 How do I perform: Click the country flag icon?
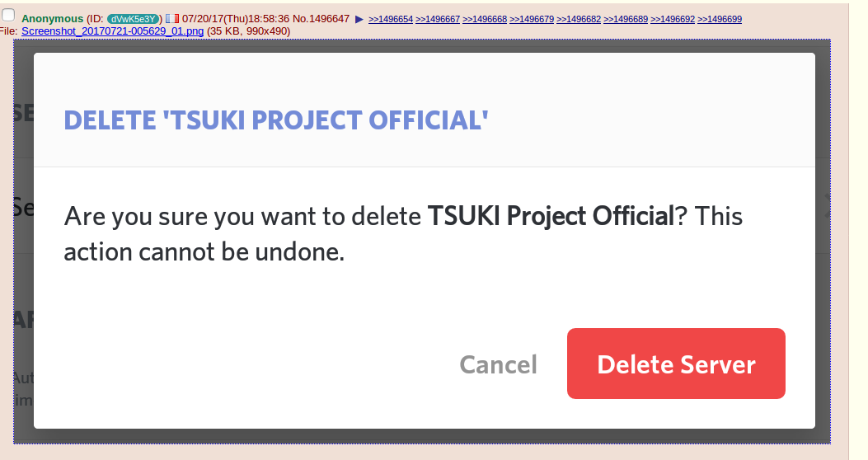[171, 18]
